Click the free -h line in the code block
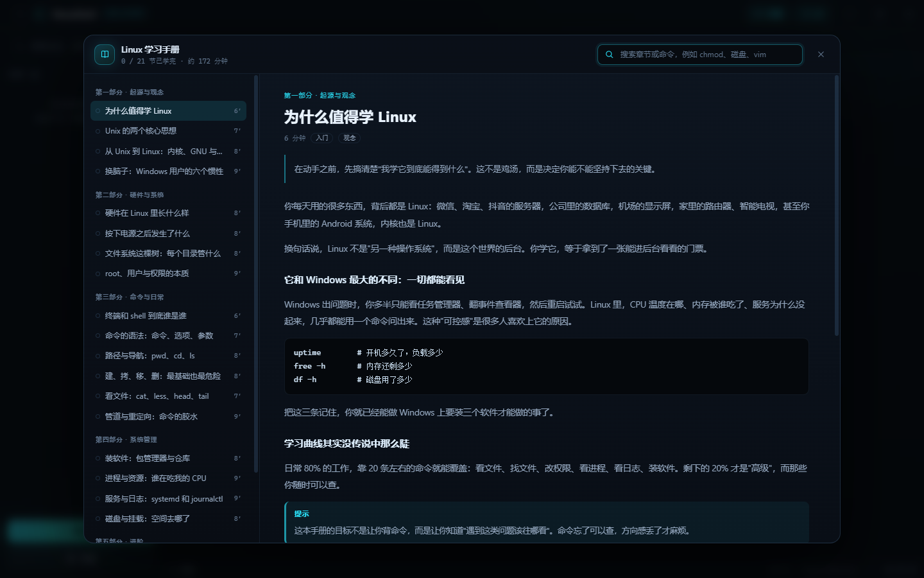 (353, 366)
